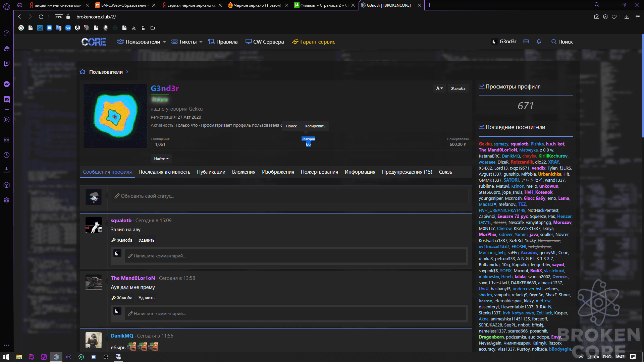Open Twitch panel in the sidebar
The image size is (644, 362).
click(x=6, y=64)
